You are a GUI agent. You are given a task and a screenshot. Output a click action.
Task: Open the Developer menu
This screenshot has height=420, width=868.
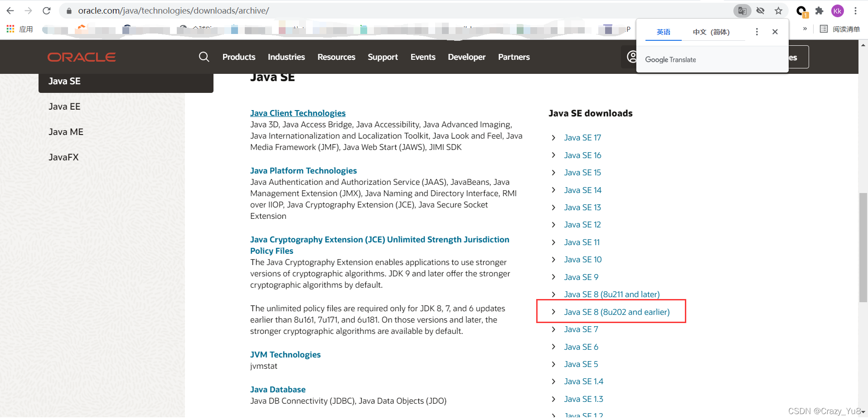point(466,57)
